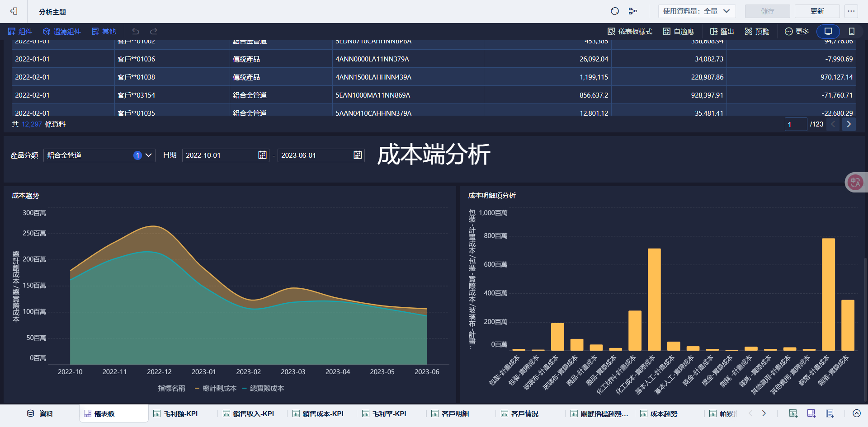Click the page number input field
The height and width of the screenshot is (427, 868).
796,124
